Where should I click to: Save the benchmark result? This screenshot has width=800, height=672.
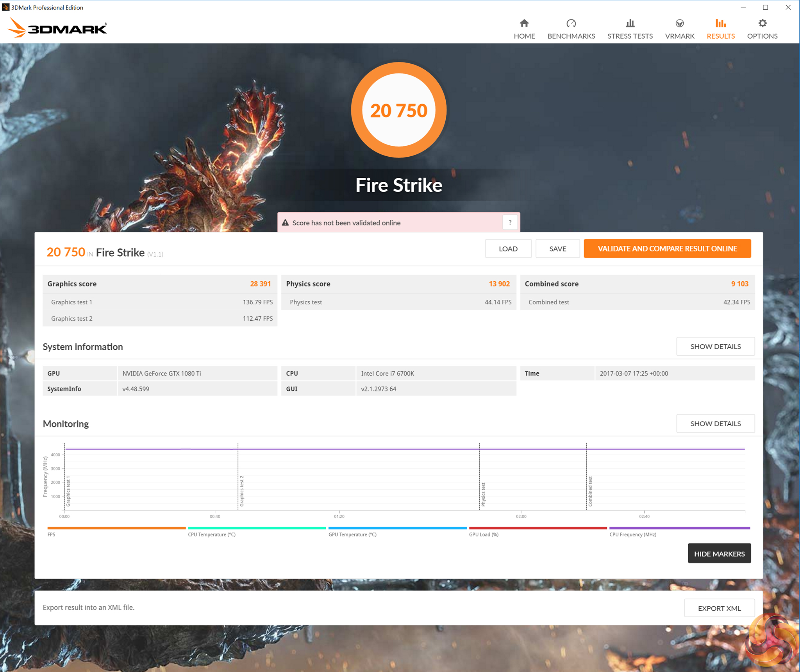point(557,249)
